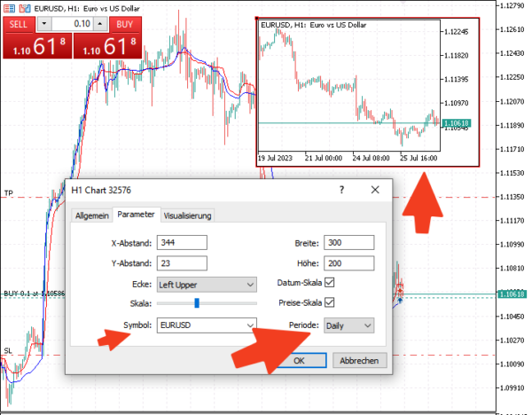Switch to the Allgemein tab

[x=92, y=215]
